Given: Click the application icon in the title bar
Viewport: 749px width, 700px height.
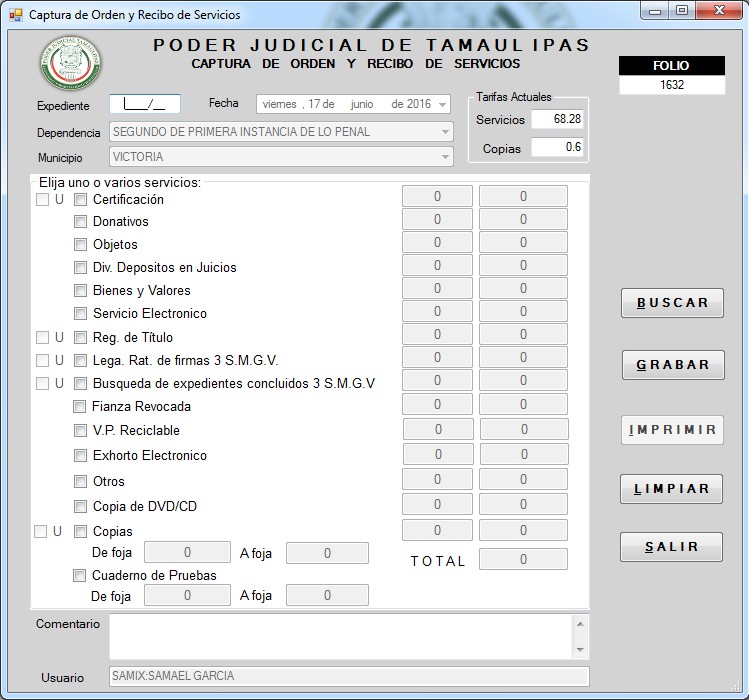Looking at the screenshot, I should 16,15.
